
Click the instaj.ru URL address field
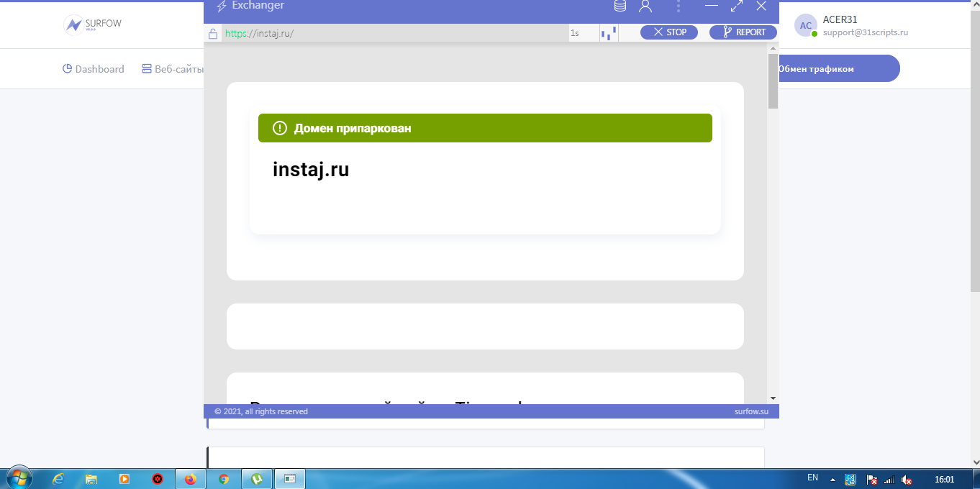[x=394, y=33]
